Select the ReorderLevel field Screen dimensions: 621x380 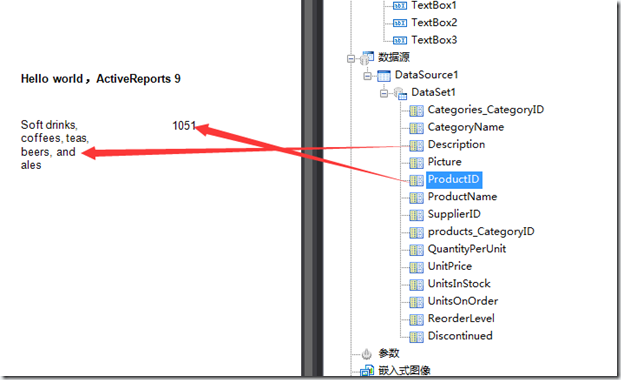(x=461, y=319)
